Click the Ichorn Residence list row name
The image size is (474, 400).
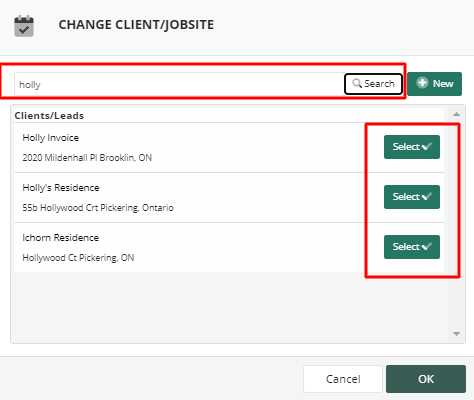(61, 238)
